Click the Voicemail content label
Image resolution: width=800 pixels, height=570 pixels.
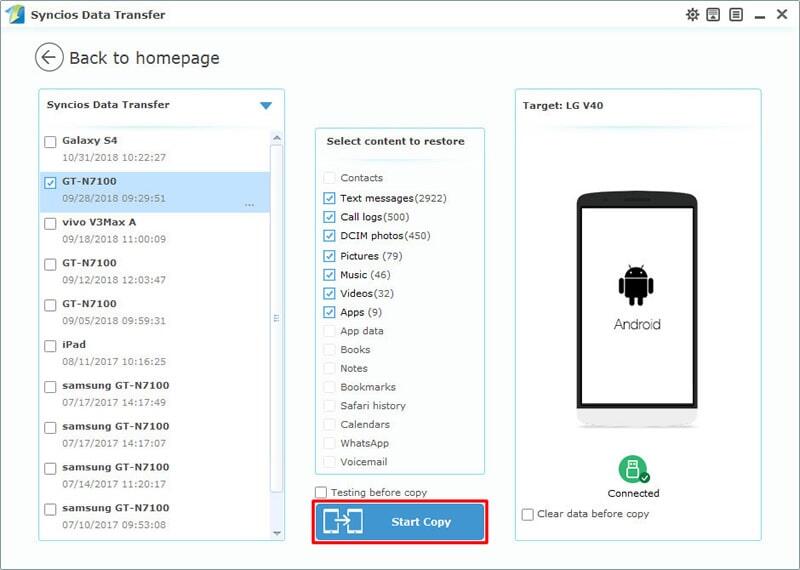pyautogui.click(x=364, y=462)
